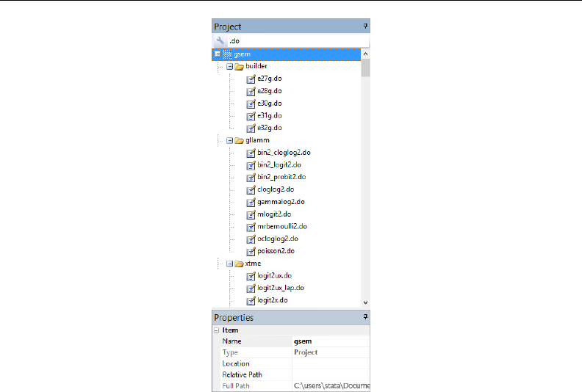Select gammalog2.do in the tree
This screenshot has width=582, height=392.
pos(281,202)
